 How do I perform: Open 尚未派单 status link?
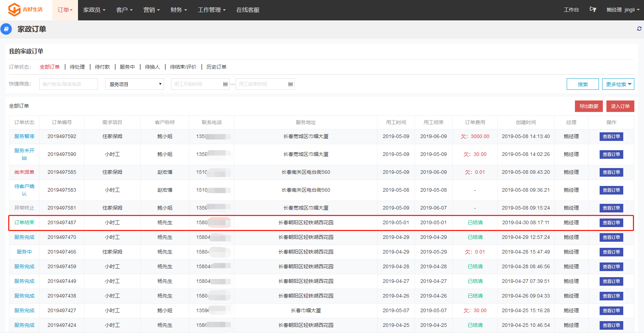tap(24, 172)
